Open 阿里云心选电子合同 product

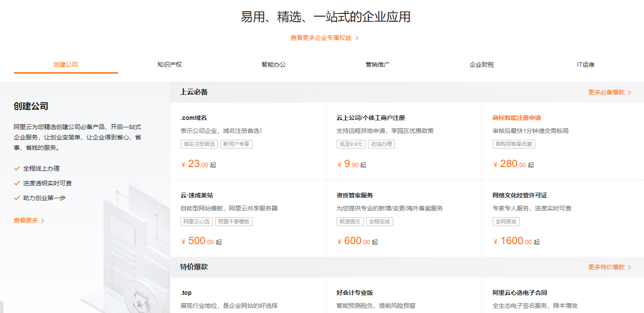(x=520, y=293)
